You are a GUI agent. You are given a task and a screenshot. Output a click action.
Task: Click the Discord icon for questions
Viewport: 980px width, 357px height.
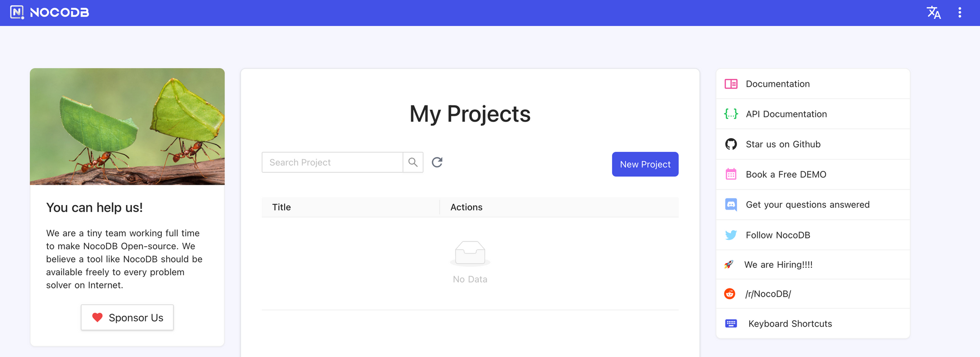(731, 205)
